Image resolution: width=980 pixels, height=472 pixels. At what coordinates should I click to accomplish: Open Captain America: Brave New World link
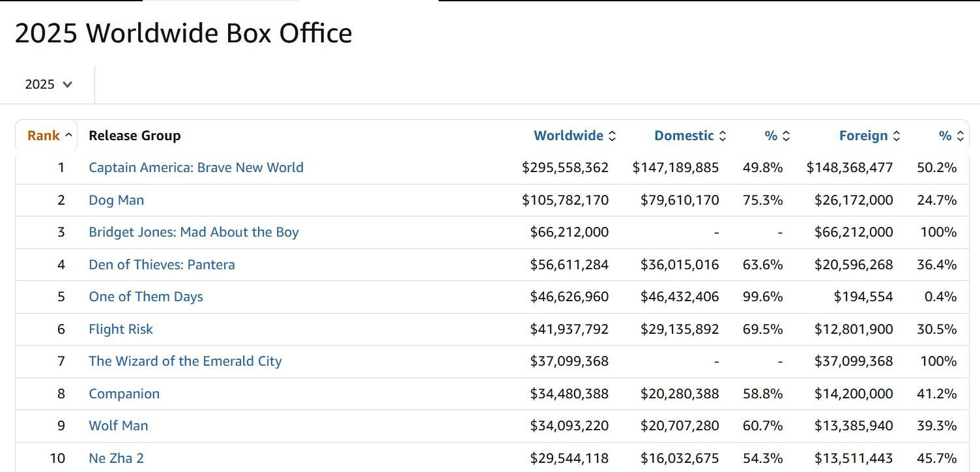pos(196,168)
